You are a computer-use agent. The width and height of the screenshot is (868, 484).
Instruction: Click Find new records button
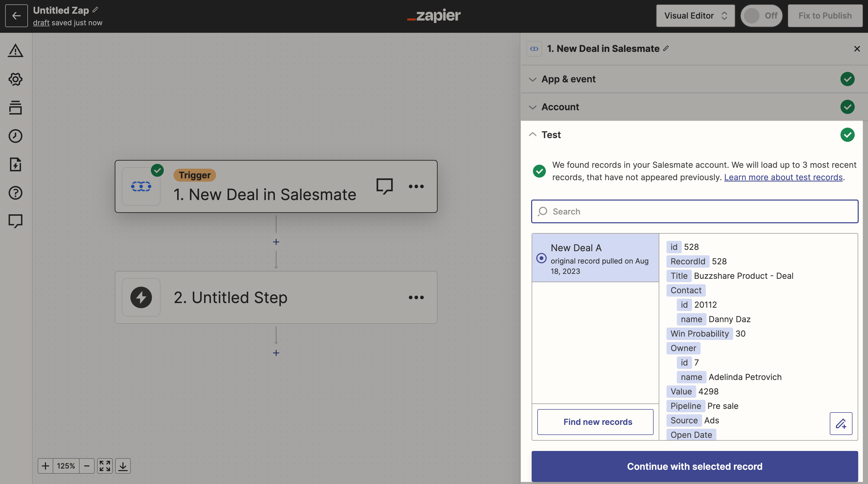[x=595, y=422]
